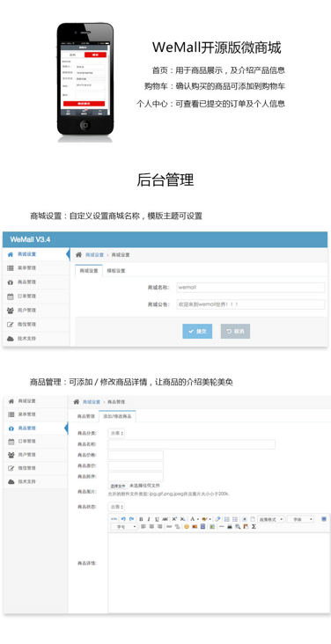Viewport: 331px width, 644px height.
Task: Open the 字号 font size dropdown
Action: (x=124, y=526)
